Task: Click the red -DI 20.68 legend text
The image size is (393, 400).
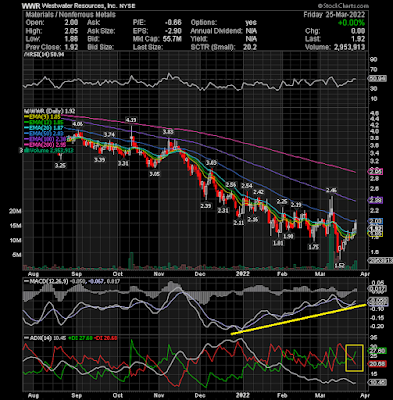Action: (106, 338)
